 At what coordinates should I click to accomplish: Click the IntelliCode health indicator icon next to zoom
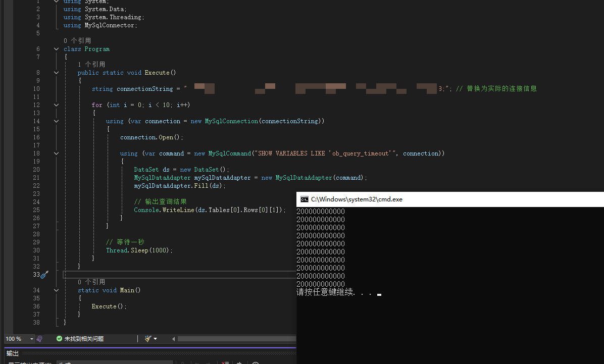click(x=39, y=339)
